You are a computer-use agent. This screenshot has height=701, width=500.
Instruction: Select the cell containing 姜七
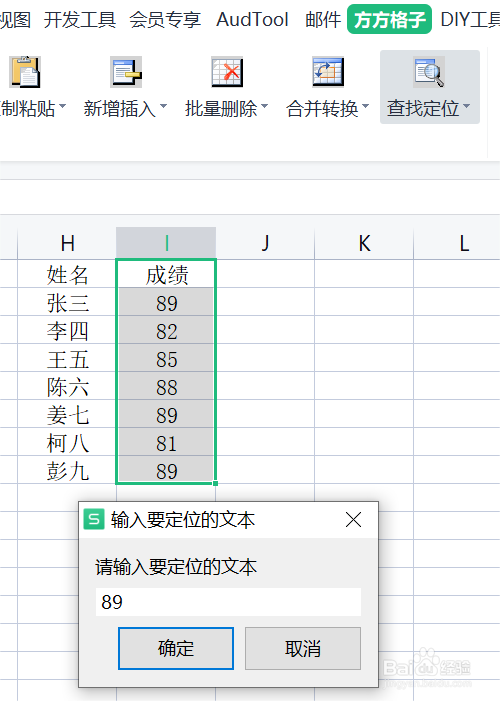67,414
